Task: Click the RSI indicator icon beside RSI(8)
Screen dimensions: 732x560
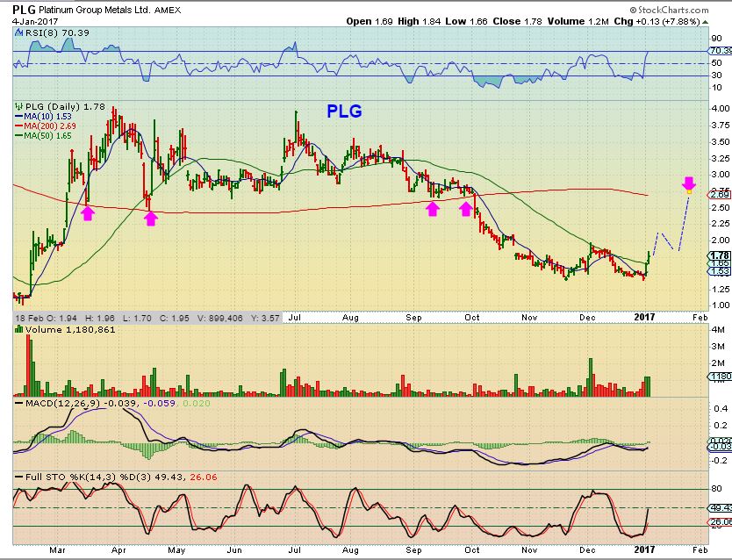Action: (x=18, y=32)
